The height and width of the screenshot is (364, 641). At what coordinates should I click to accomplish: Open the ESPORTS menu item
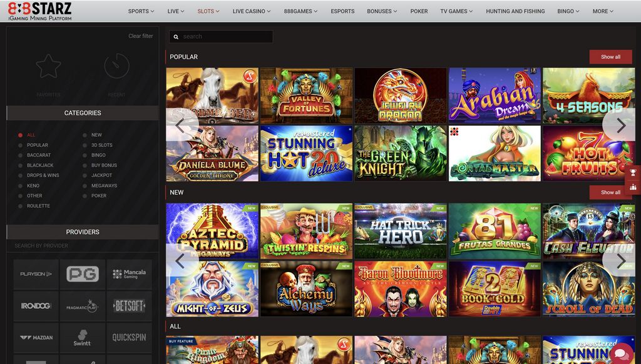pos(342,11)
